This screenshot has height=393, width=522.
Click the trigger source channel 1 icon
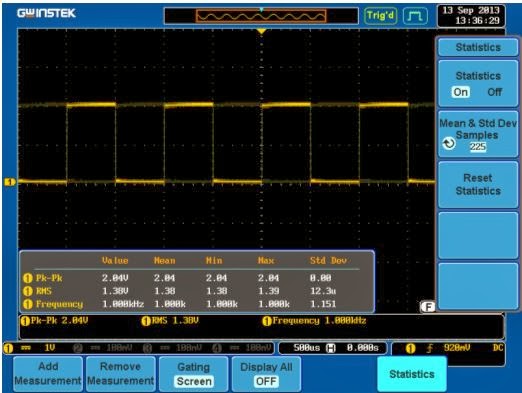(411, 349)
